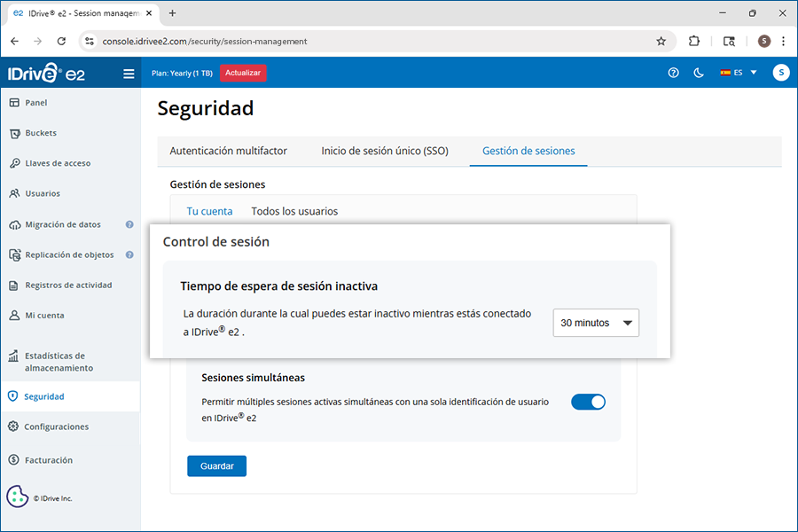
Task: Click the Registros de actividad document icon
Action: [x=13, y=286]
